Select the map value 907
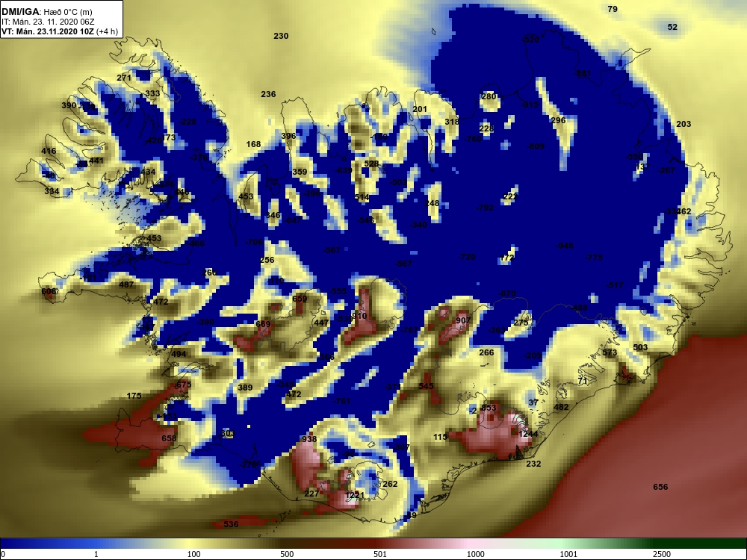747x560 pixels. [463, 320]
